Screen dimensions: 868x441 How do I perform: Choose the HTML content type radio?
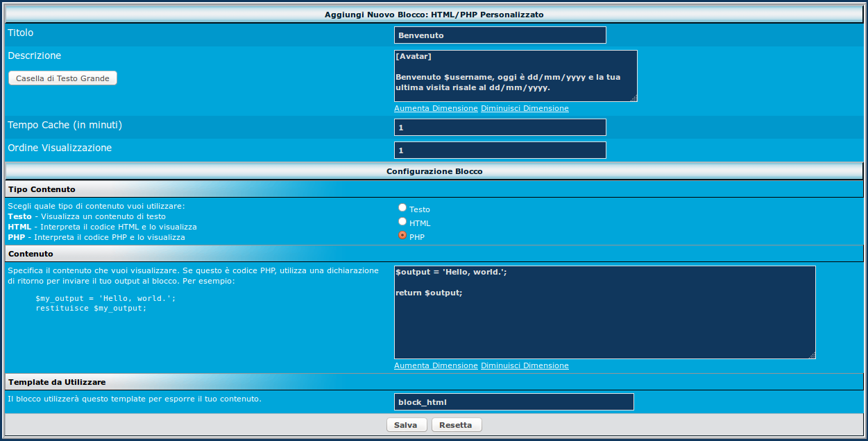click(402, 222)
